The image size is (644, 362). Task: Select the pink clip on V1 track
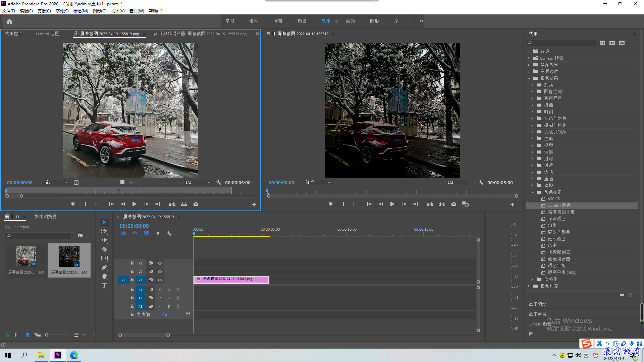231,280
